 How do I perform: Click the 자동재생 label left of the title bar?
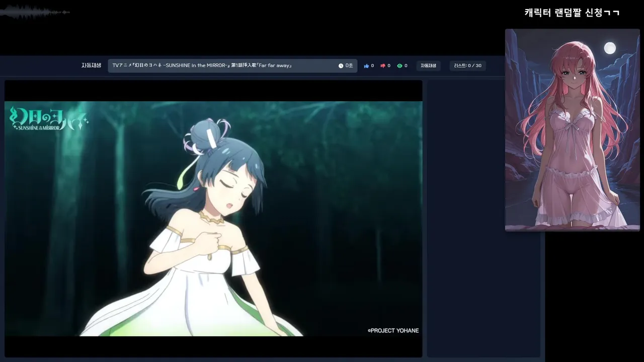click(92, 65)
